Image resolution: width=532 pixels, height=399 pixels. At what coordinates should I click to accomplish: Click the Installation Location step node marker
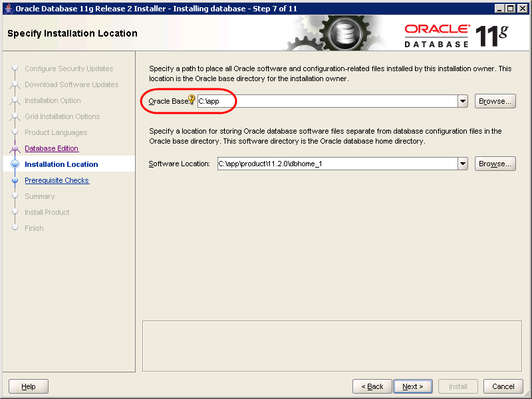(x=15, y=164)
